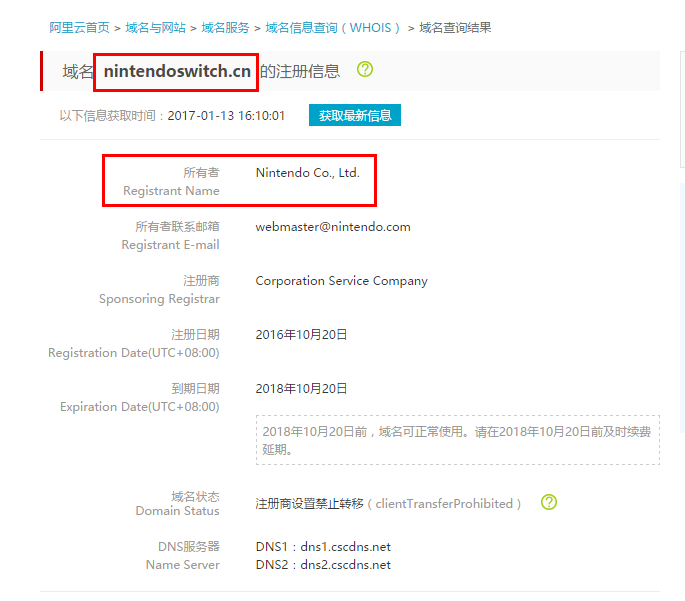Click the registration date 2016年10月20日
The width and height of the screenshot is (685, 601).
coord(301,335)
